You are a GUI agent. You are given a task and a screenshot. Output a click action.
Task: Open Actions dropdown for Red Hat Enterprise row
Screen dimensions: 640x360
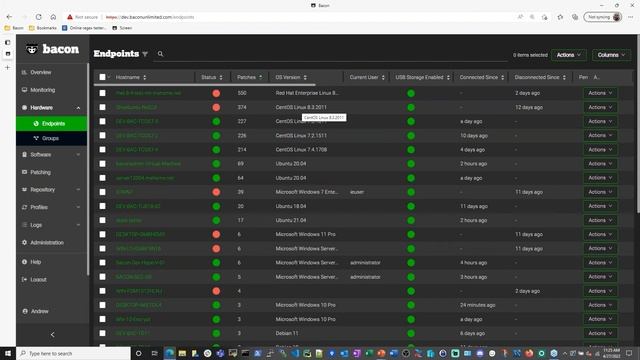pyautogui.click(x=600, y=93)
